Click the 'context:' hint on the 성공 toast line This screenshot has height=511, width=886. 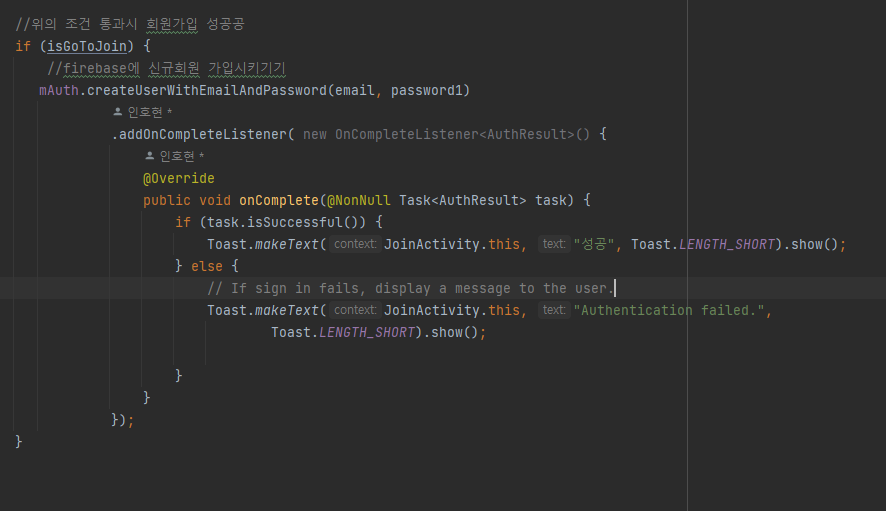click(355, 244)
